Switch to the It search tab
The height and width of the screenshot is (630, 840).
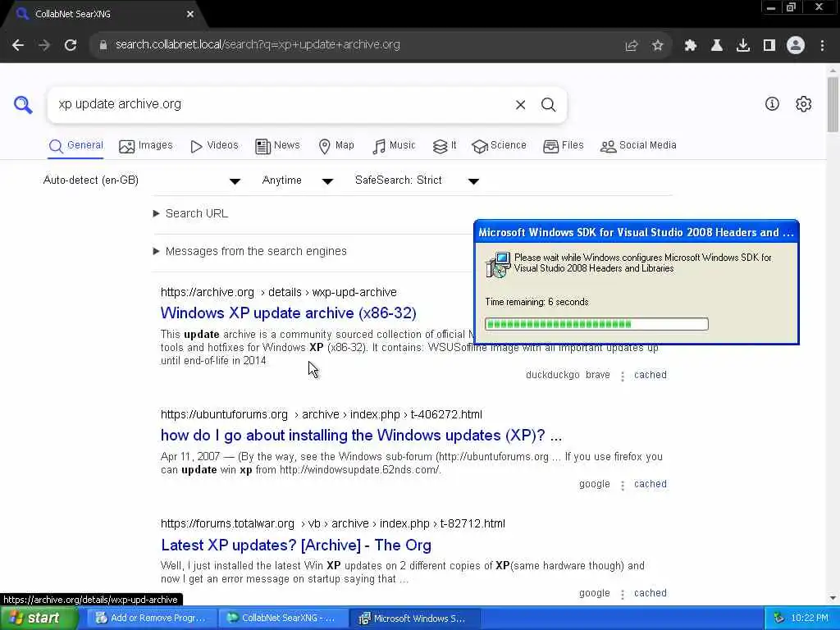(x=445, y=146)
